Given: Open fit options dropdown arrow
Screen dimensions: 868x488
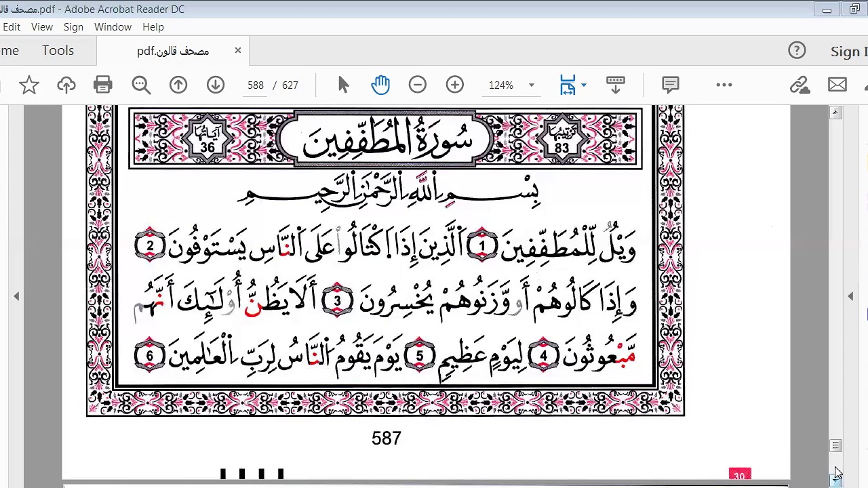Looking at the screenshot, I should (584, 85).
